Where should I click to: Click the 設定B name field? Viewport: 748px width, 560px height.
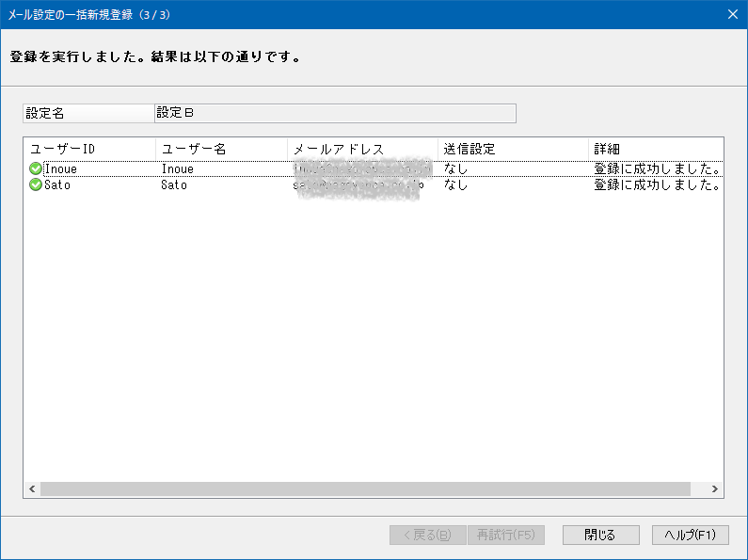click(x=335, y=113)
